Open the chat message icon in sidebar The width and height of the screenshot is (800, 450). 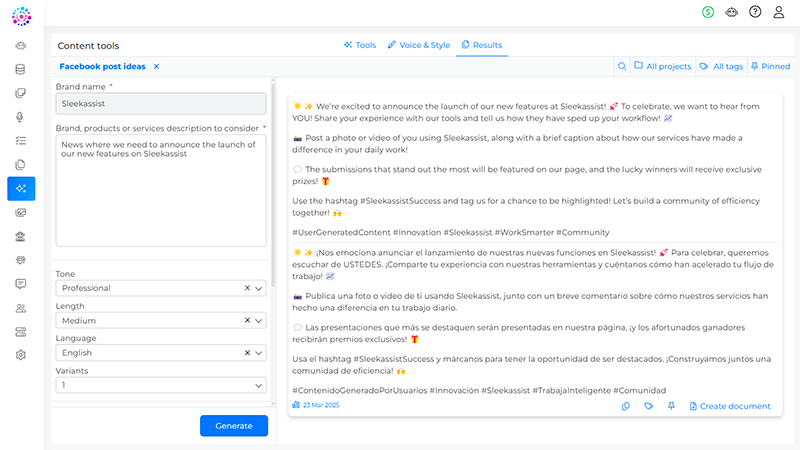(21, 284)
